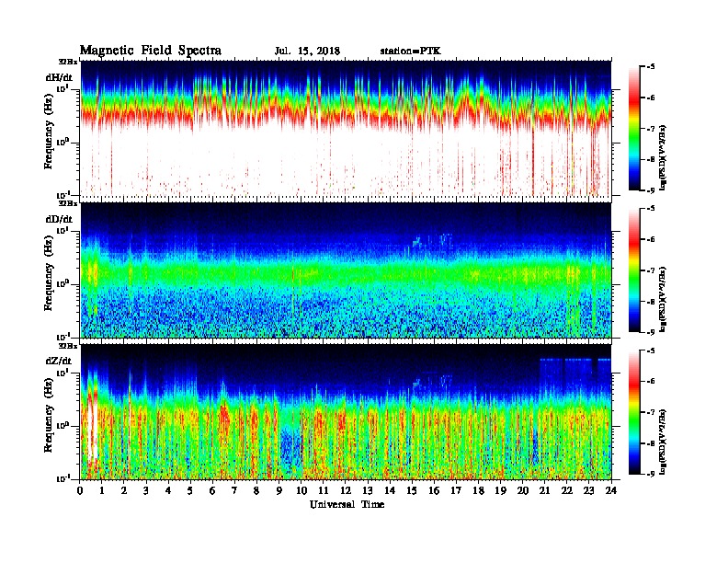Click hour tick label "15" on the time axis
Viewport: 728px width, 563px height.
pyautogui.click(x=412, y=490)
